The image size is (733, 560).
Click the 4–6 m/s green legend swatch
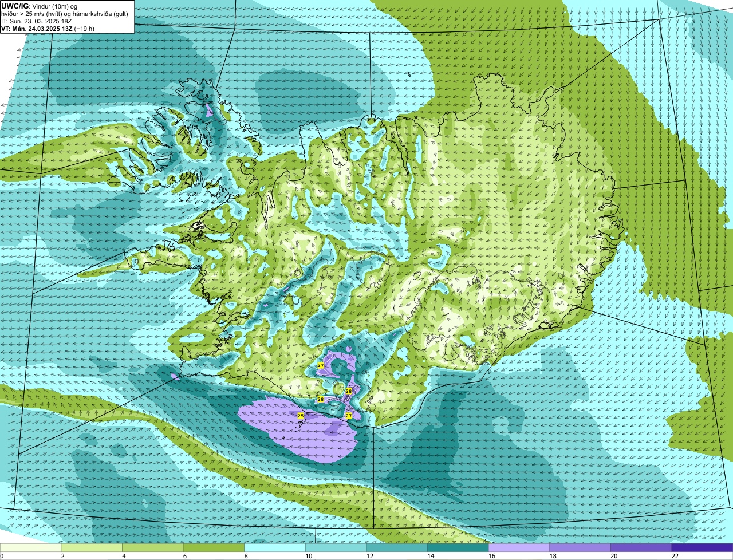[x=152, y=547]
